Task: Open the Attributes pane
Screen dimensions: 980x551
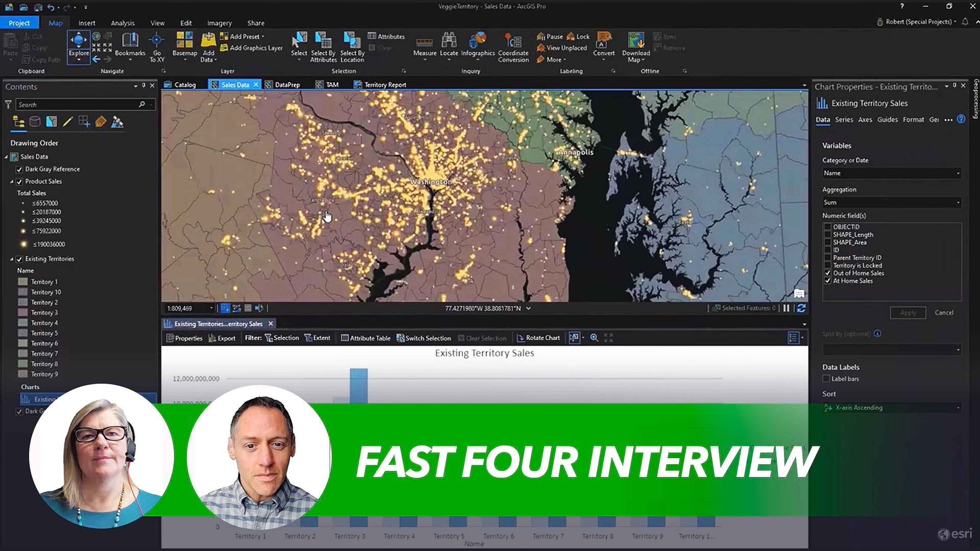Action: [x=386, y=36]
